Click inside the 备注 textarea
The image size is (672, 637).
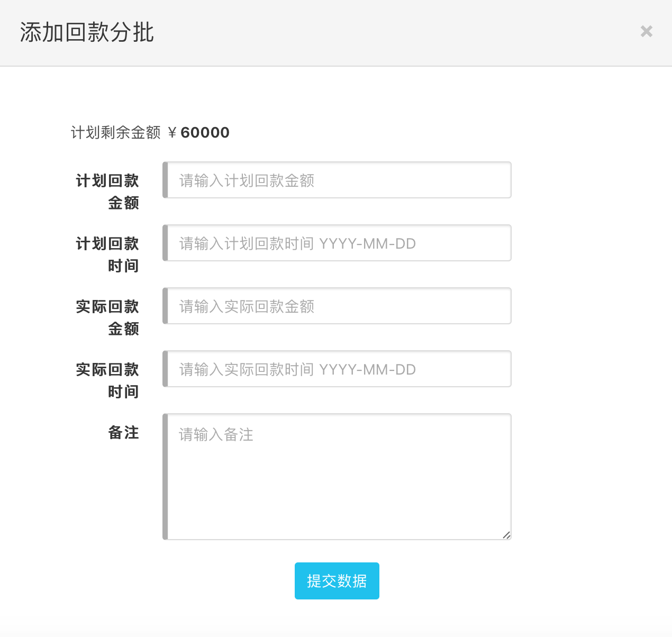pos(339,476)
